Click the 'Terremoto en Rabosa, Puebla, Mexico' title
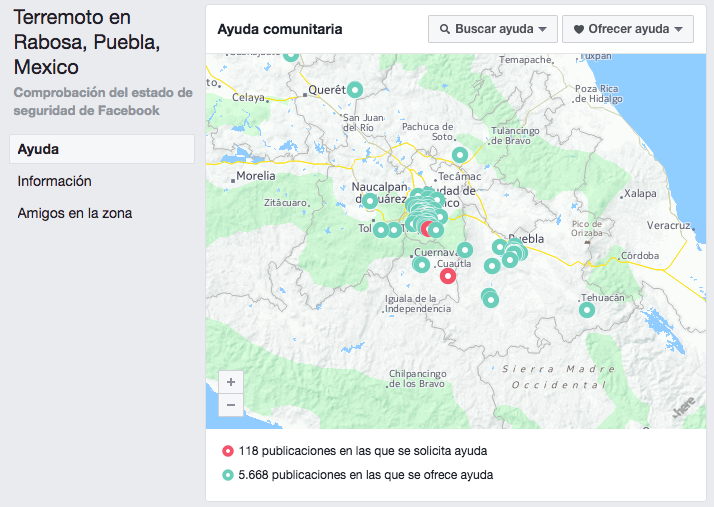 click(87, 42)
